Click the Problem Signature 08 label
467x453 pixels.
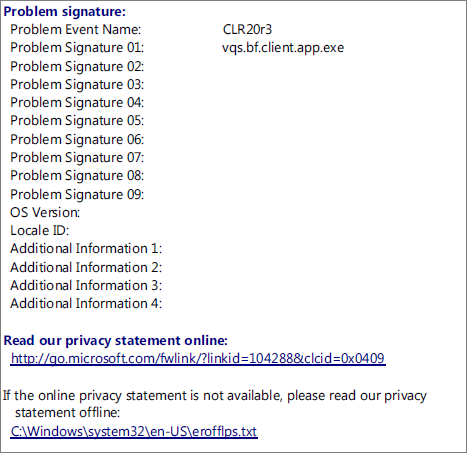77,176
